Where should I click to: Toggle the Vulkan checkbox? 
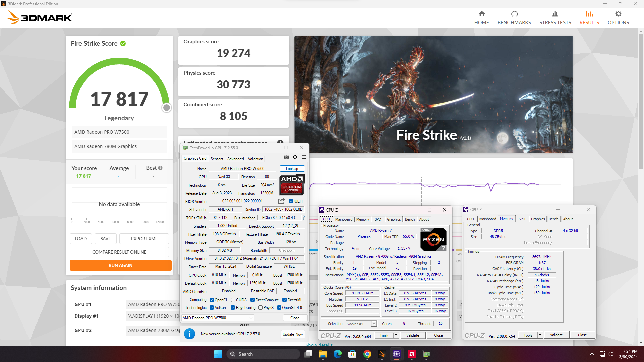click(212, 308)
